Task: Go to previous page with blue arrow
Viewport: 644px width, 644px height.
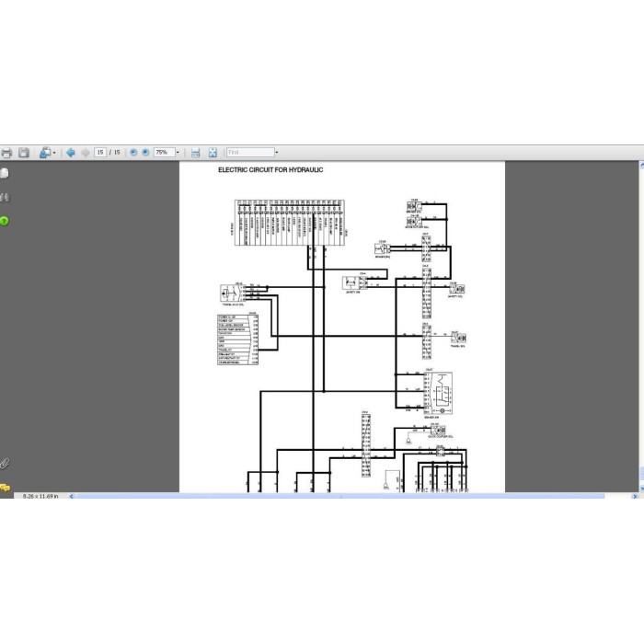Action: [71, 153]
